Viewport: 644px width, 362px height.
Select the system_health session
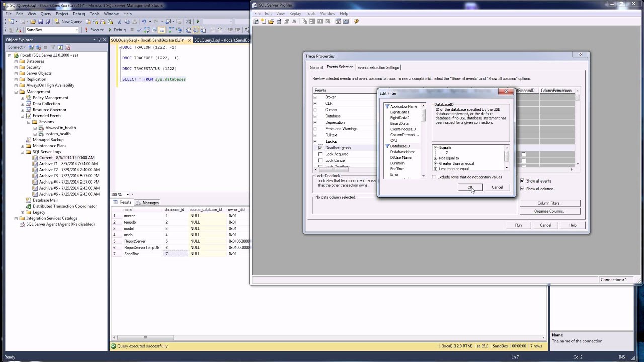point(58,134)
